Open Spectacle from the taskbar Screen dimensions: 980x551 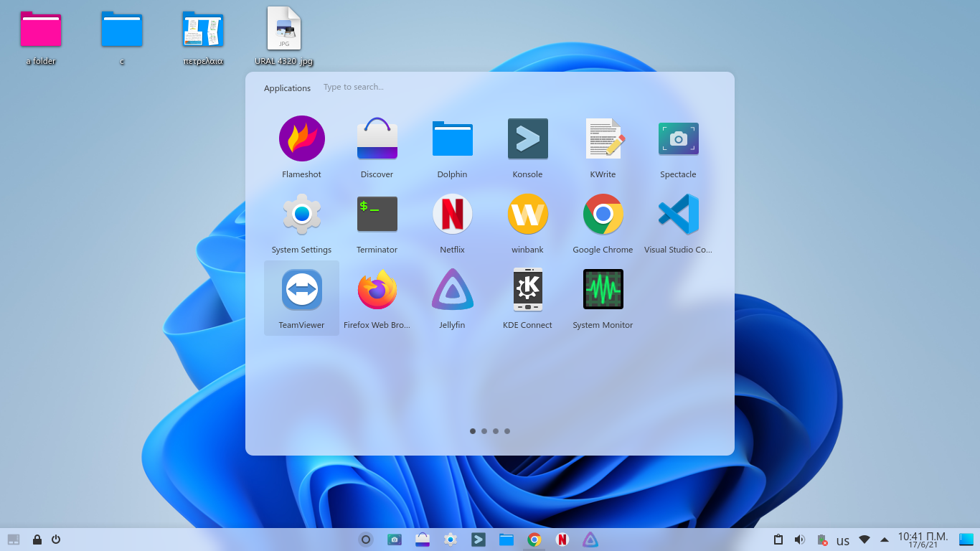[x=394, y=540]
